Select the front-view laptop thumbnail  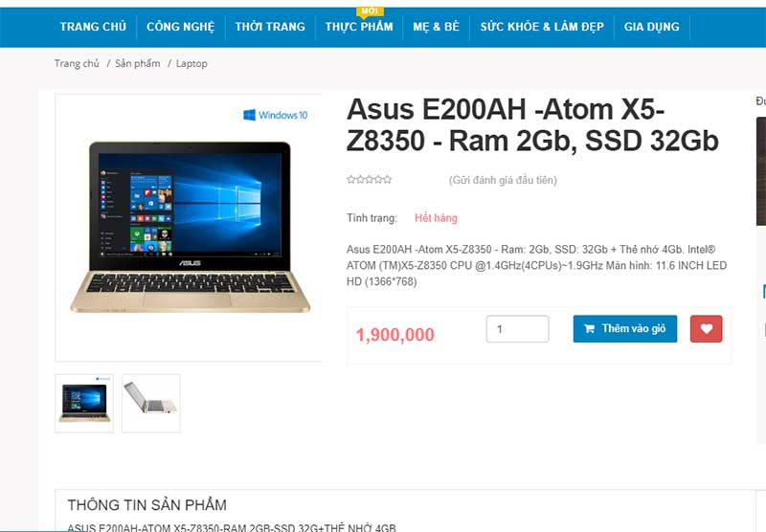point(84,403)
